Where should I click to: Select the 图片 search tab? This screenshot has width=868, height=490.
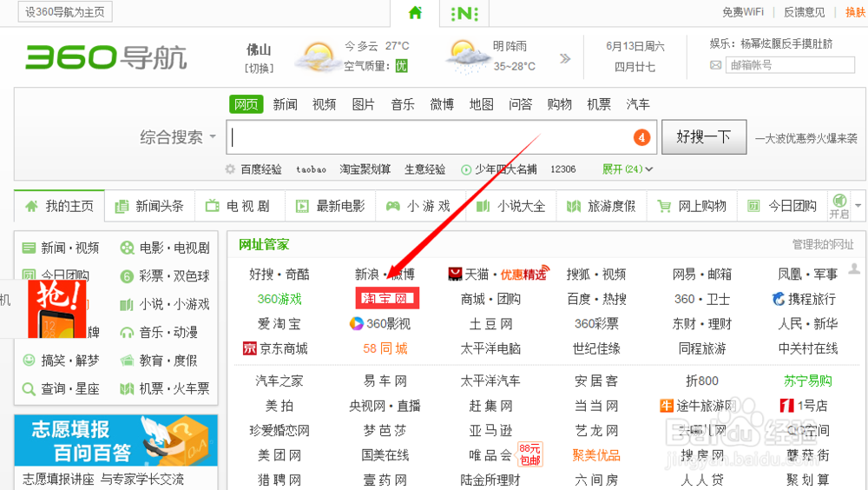[363, 104]
